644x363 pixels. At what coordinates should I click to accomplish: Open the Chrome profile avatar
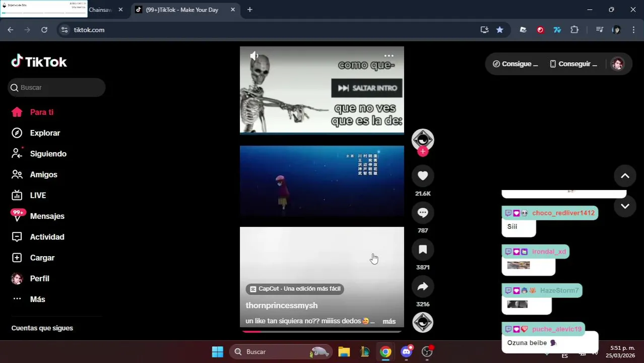click(x=616, y=30)
